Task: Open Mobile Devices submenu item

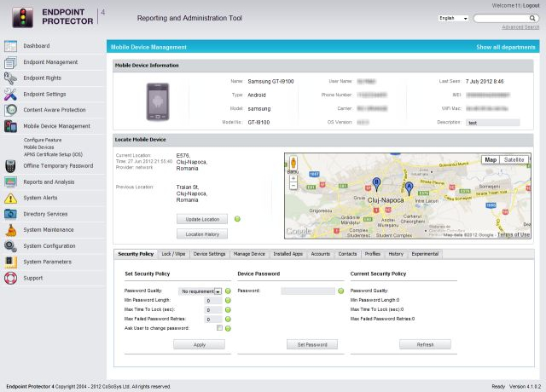Action: point(38,147)
